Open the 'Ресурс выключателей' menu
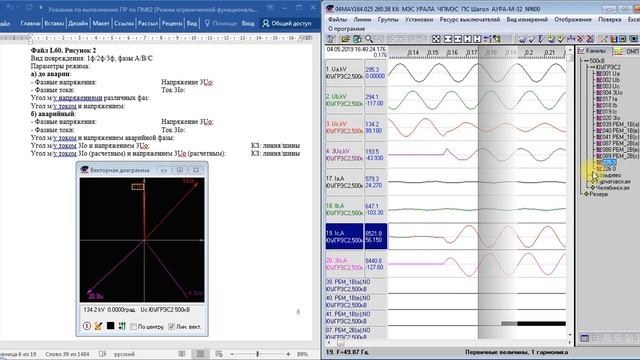 [469, 19]
